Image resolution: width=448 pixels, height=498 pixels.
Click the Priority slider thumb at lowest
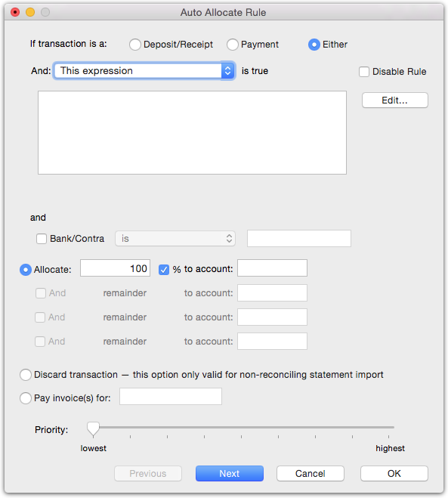93,428
